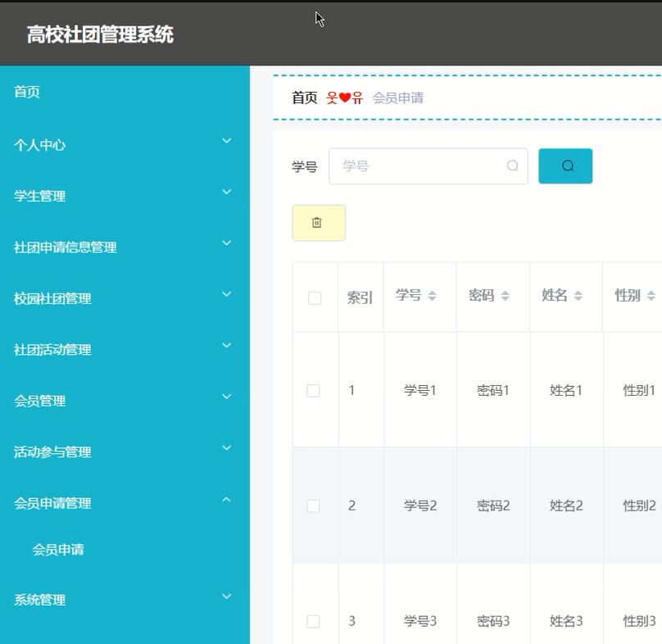Expand 系统管理 chevron
Image resolution: width=662 pixels, height=644 pixels.
point(227,596)
